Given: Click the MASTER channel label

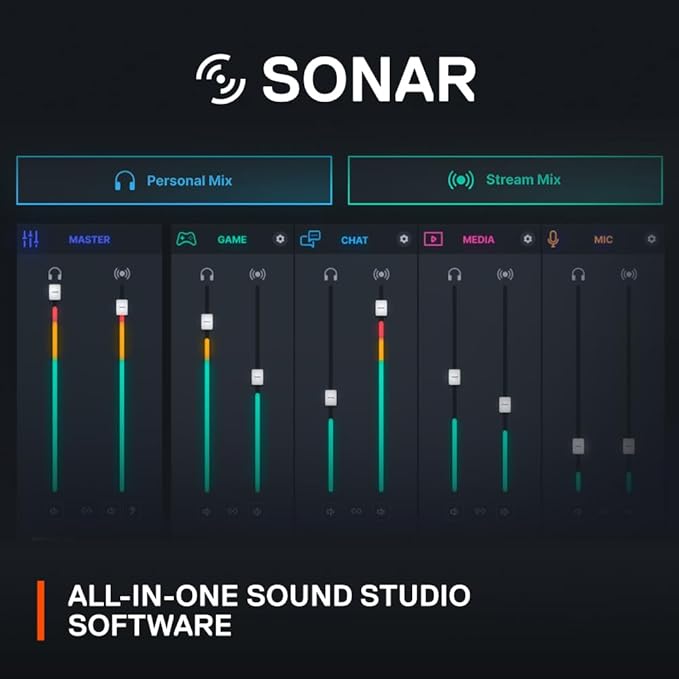Looking at the screenshot, I should click(90, 239).
